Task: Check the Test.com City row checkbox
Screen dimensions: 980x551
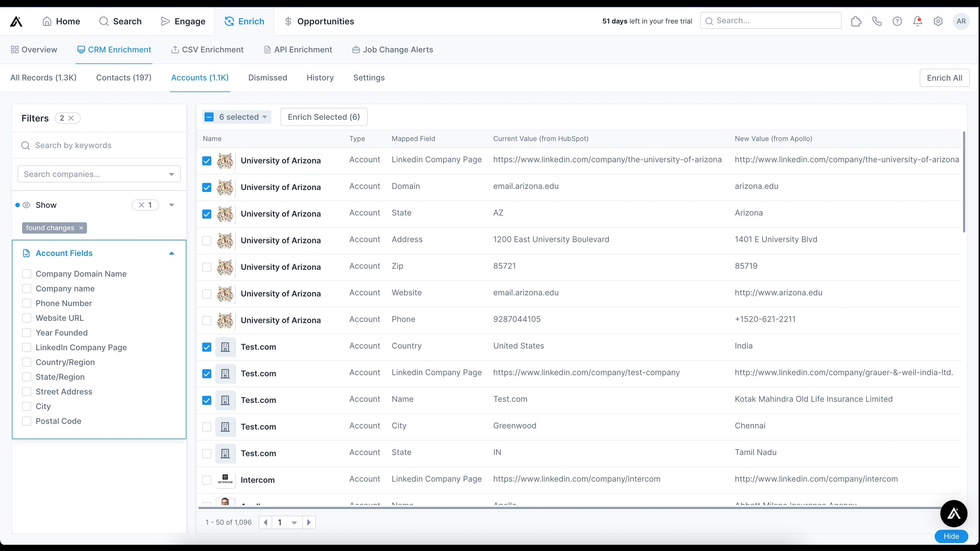Action: (206, 427)
